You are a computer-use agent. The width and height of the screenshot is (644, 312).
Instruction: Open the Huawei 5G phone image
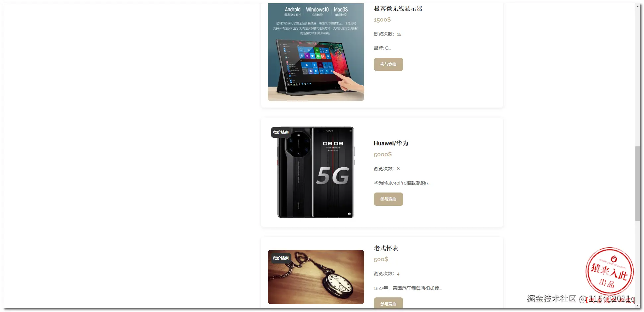316,172
